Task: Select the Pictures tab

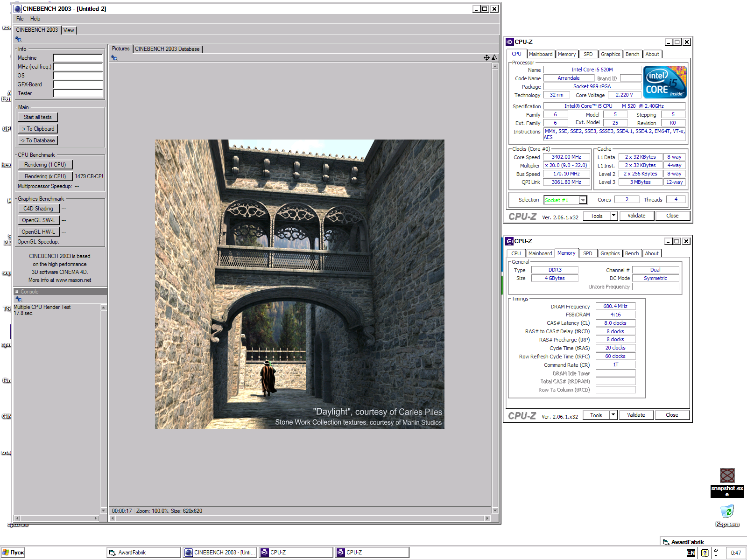Action: (121, 49)
